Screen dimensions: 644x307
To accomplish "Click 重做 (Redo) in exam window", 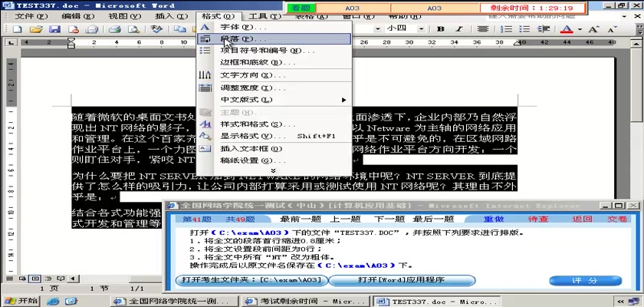I will click(x=493, y=219).
